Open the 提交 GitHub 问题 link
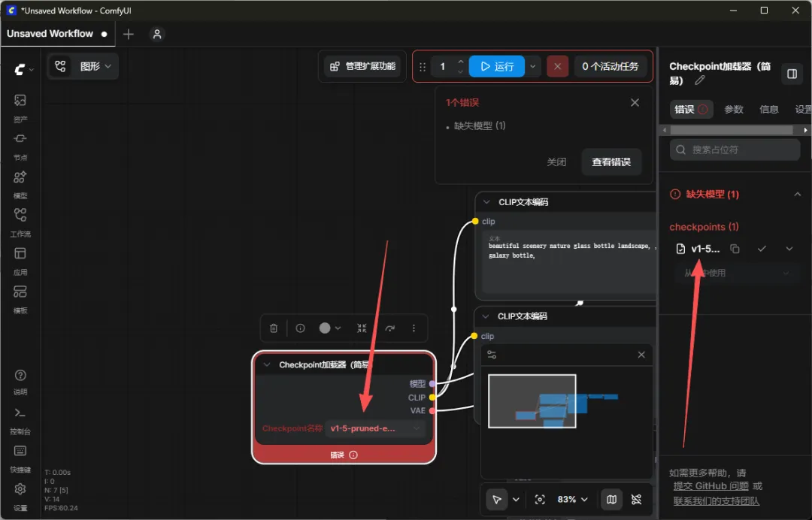812x520 pixels. pyautogui.click(x=710, y=486)
